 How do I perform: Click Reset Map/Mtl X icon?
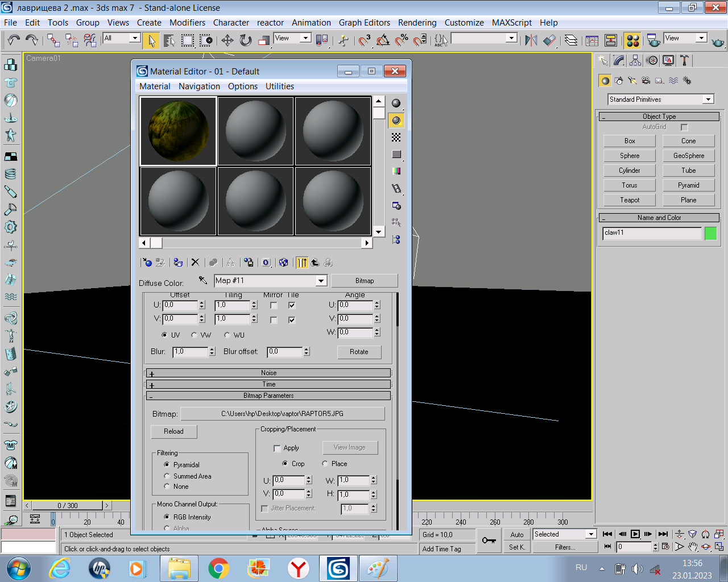195,262
